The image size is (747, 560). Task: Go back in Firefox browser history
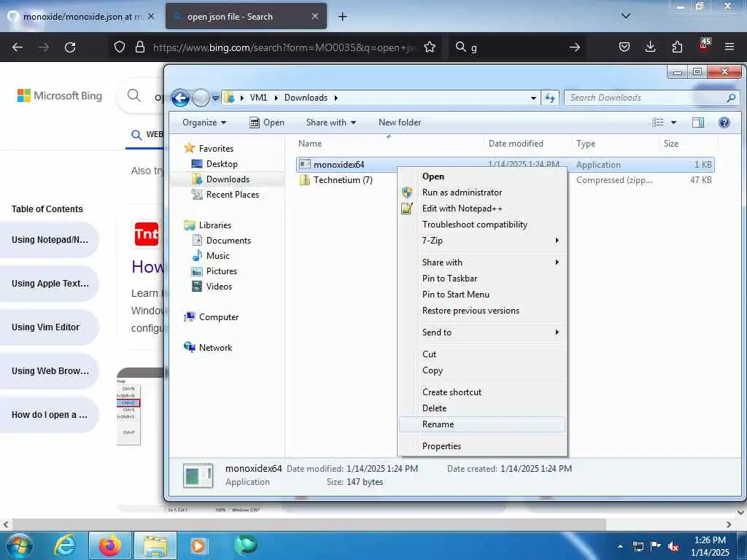click(18, 47)
